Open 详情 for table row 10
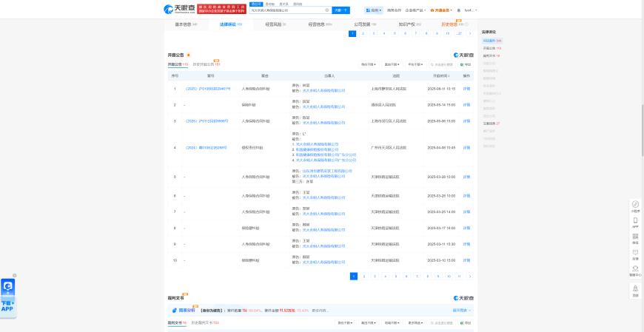Screen dimensions: 644x332 [466, 260]
